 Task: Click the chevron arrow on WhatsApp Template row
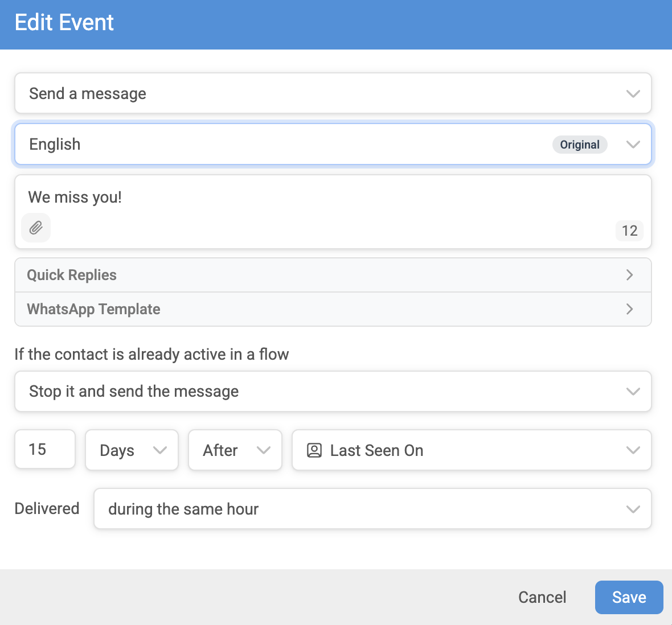[629, 309]
